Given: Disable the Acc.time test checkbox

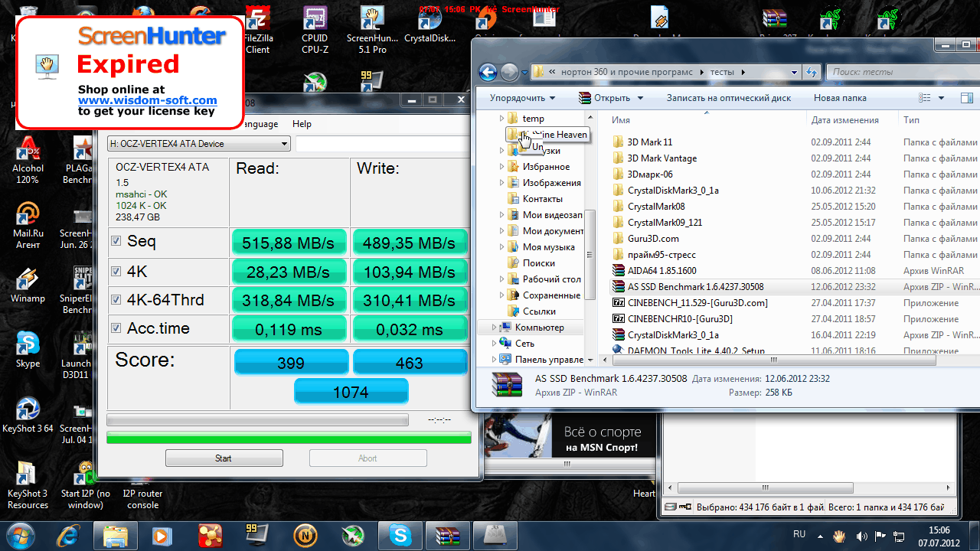Looking at the screenshot, I should pyautogui.click(x=116, y=328).
